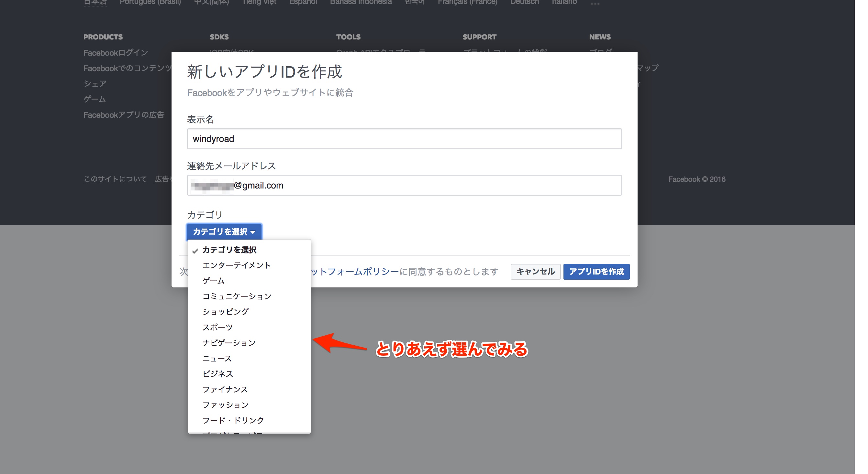Choose フード・ドリンク category
868x474 pixels.
click(x=249, y=420)
